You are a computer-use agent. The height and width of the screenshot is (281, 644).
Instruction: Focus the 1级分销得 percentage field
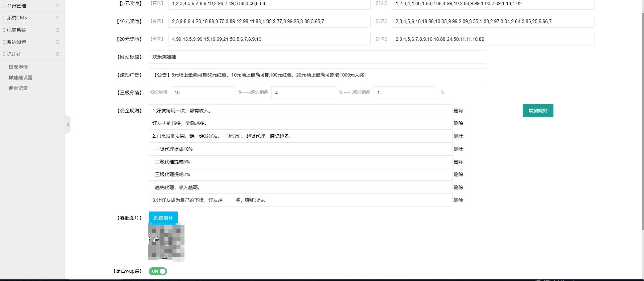click(x=203, y=93)
